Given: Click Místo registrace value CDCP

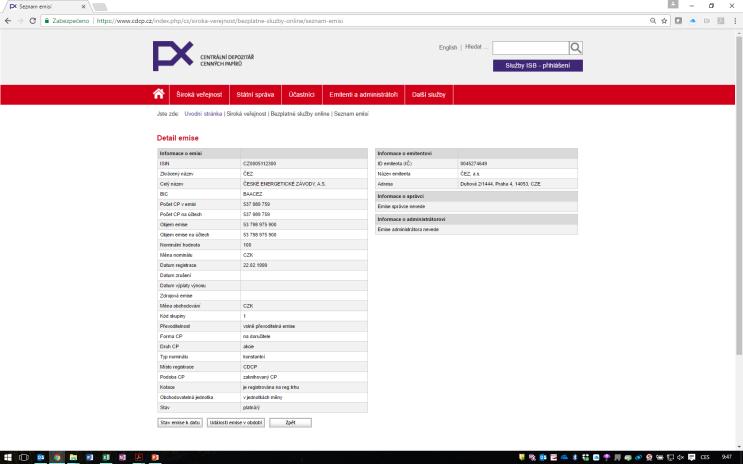Looking at the screenshot, I should pyautogui.click(x=250, y=367).
